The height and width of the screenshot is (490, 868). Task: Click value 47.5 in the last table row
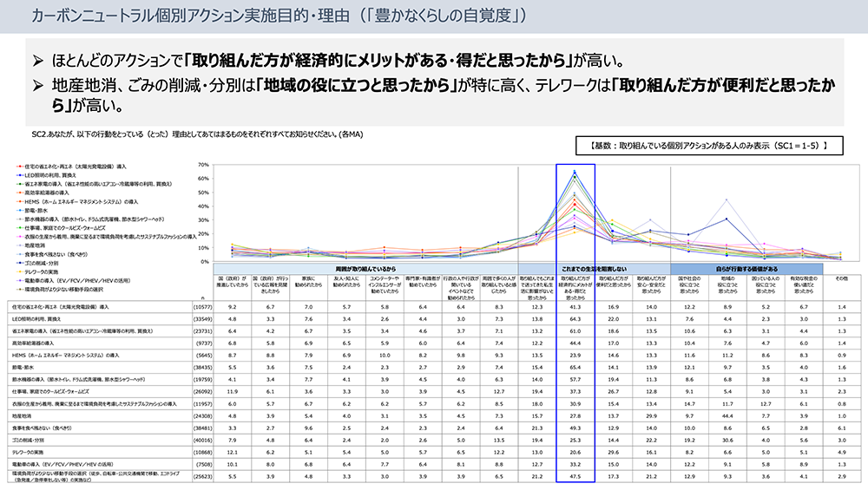click(x=575, y=476)
